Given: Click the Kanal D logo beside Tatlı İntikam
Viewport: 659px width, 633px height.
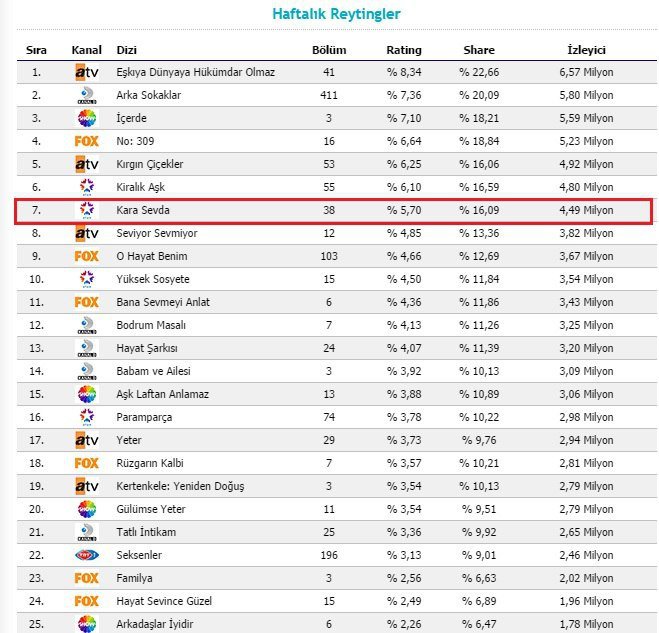Looking at the screenshot, I should point(87,533).
